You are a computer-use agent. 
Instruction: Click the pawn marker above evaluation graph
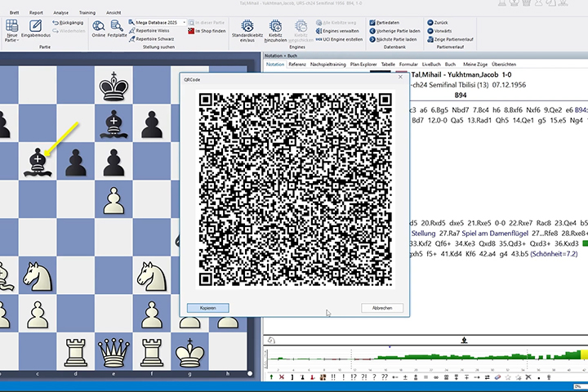pyautogui.click(x=464, y=341)
